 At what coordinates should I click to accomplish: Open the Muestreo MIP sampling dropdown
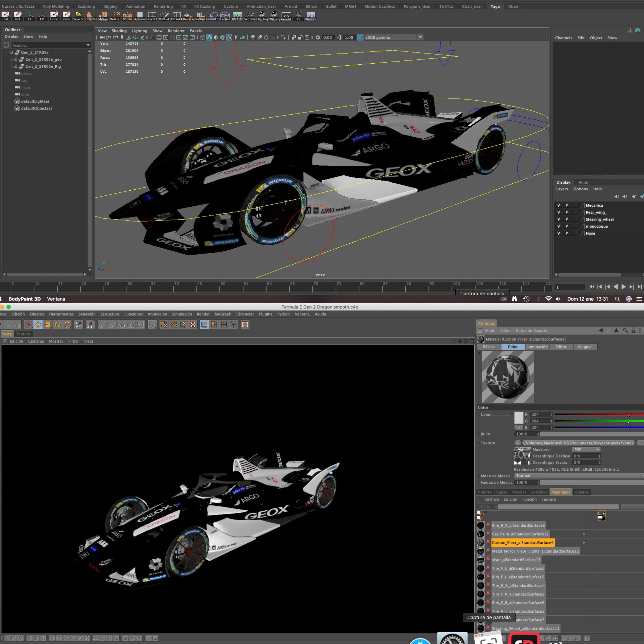coord(586,449)
